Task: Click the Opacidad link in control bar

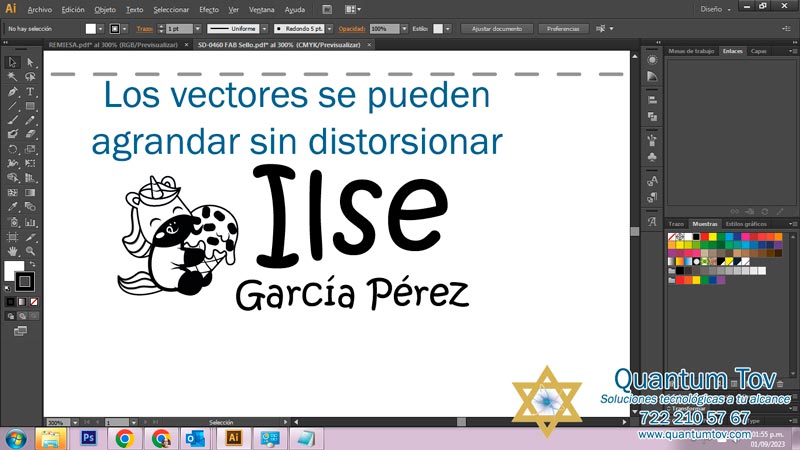Action: [x=352, y=29]
